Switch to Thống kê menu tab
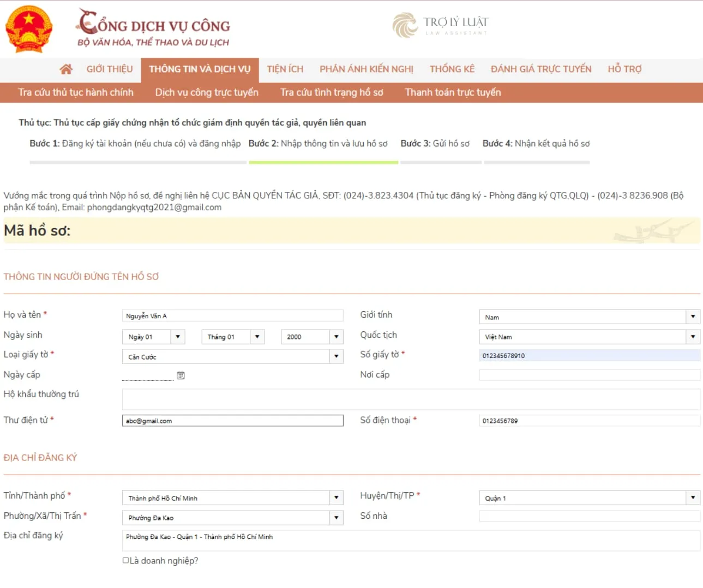This screenshot has height=588, width=703. point(452,69)
